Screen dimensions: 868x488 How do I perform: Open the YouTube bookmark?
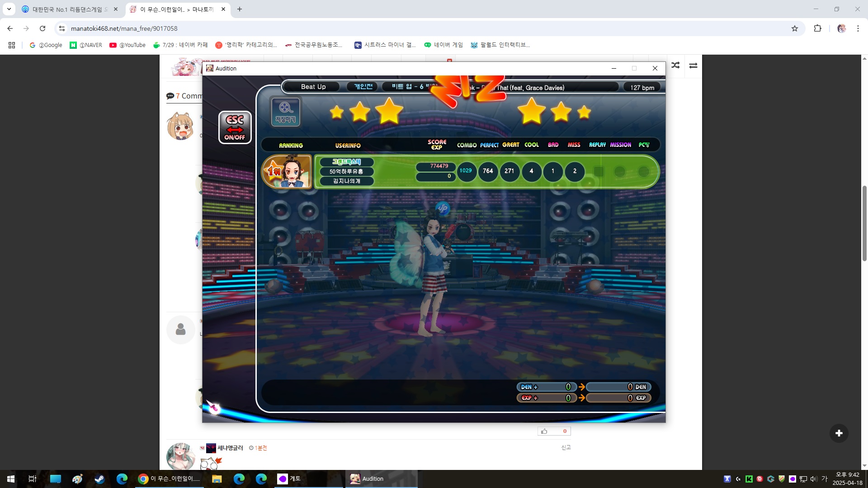click(x=127, y=45)
